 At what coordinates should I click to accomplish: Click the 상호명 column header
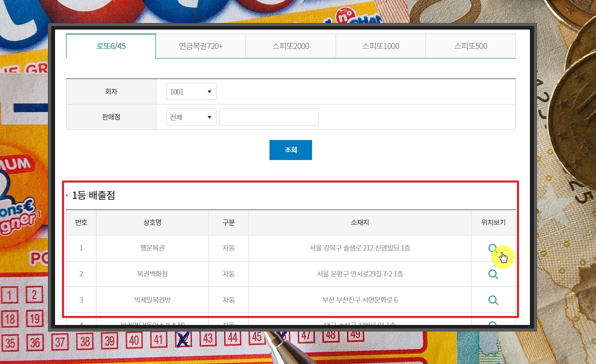[152, 222]
